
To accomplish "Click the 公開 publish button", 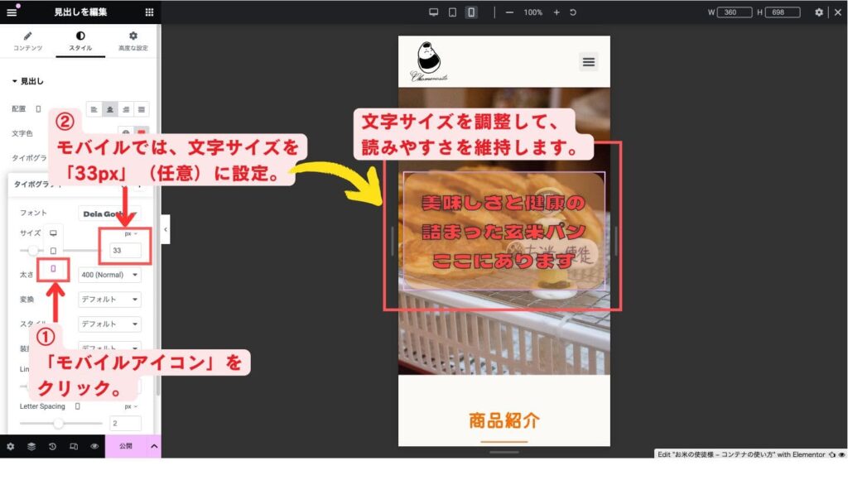I will pos(126,446).
